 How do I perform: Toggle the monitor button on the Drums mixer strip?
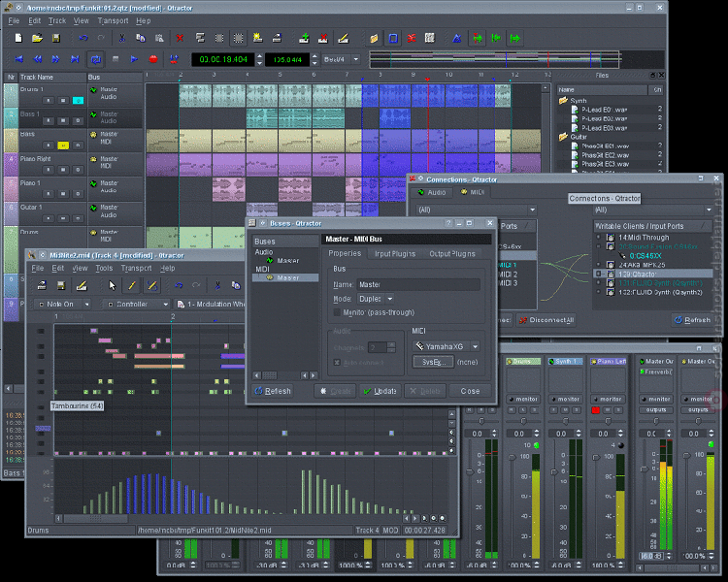point(523,399)
